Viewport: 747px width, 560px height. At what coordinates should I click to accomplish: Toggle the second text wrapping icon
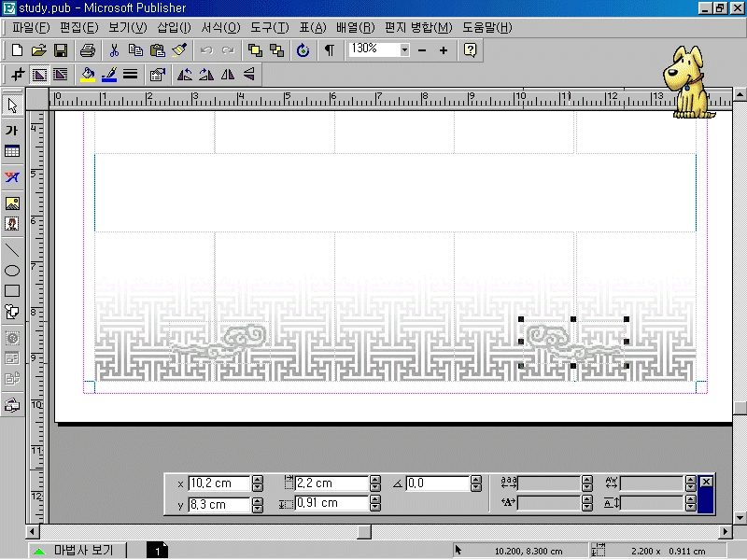tap(61, 75)
